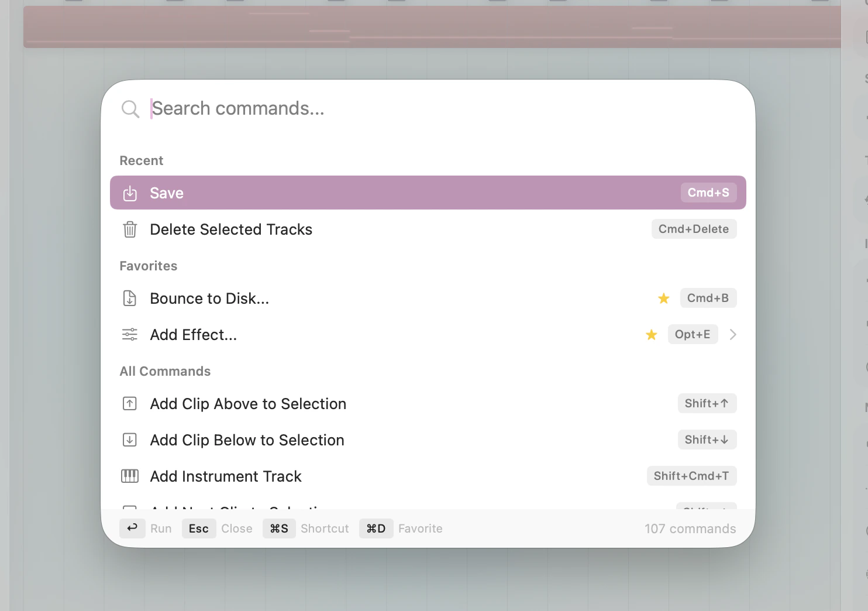Open the Add Effect command
Viewport: 868px width, 611px height.
pyautogui.click(x=428, y=335)
